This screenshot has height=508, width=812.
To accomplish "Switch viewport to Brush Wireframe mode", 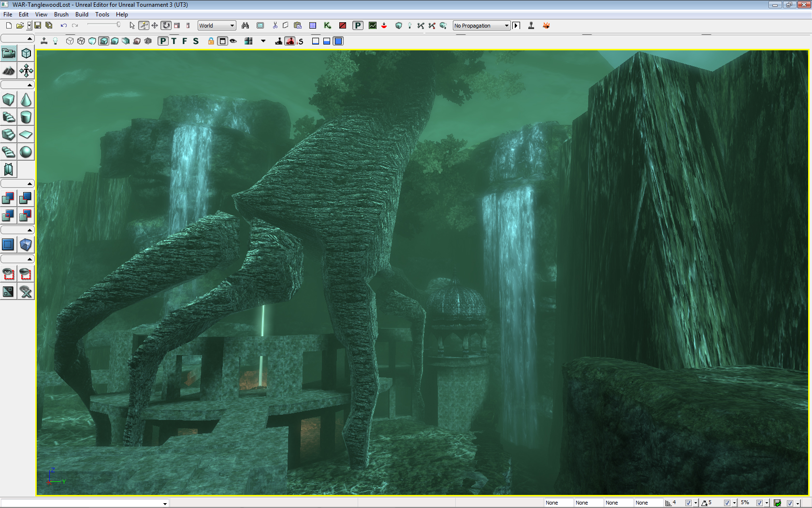I will coord(70,41).
